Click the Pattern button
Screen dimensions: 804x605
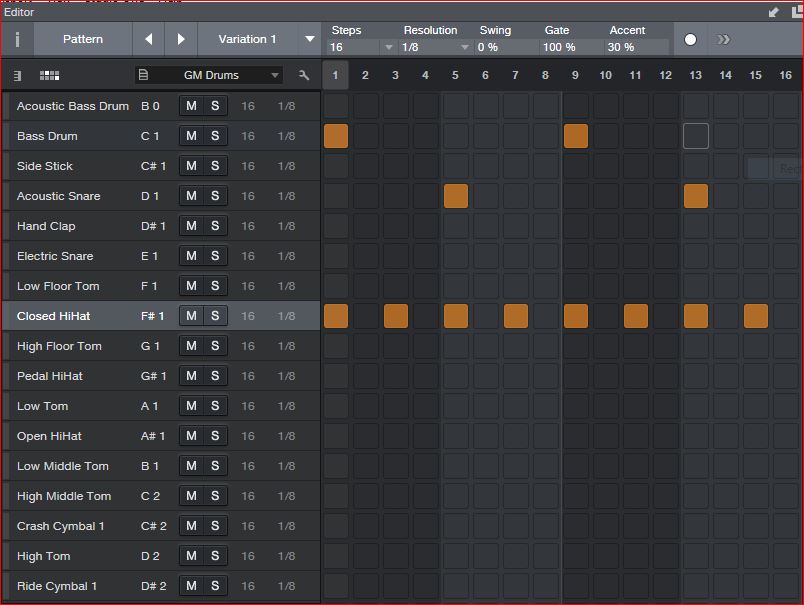[83, 39]
